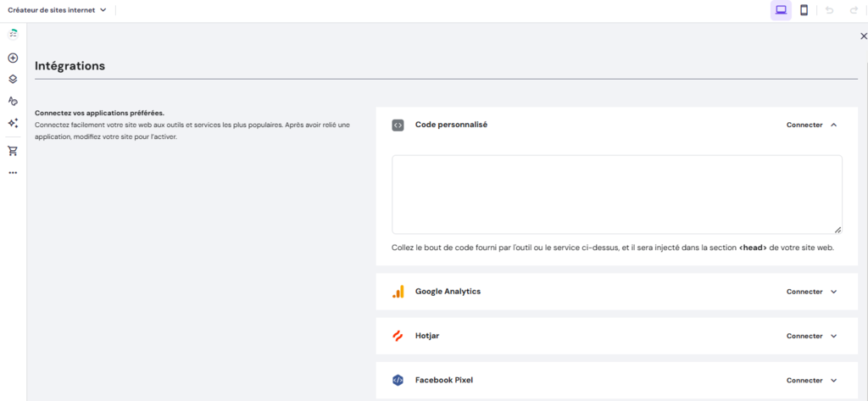Open the layers panel icon
The image size is (868, 401).
pos(13,80)
